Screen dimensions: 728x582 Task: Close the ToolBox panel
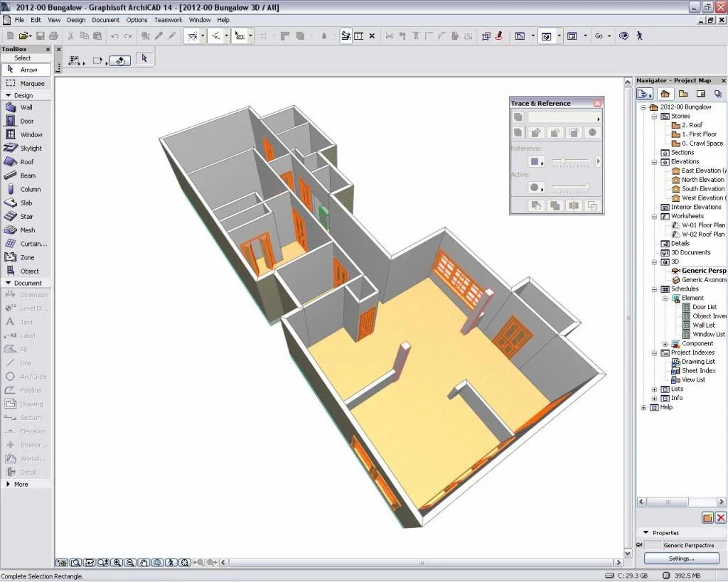(48, 49)
